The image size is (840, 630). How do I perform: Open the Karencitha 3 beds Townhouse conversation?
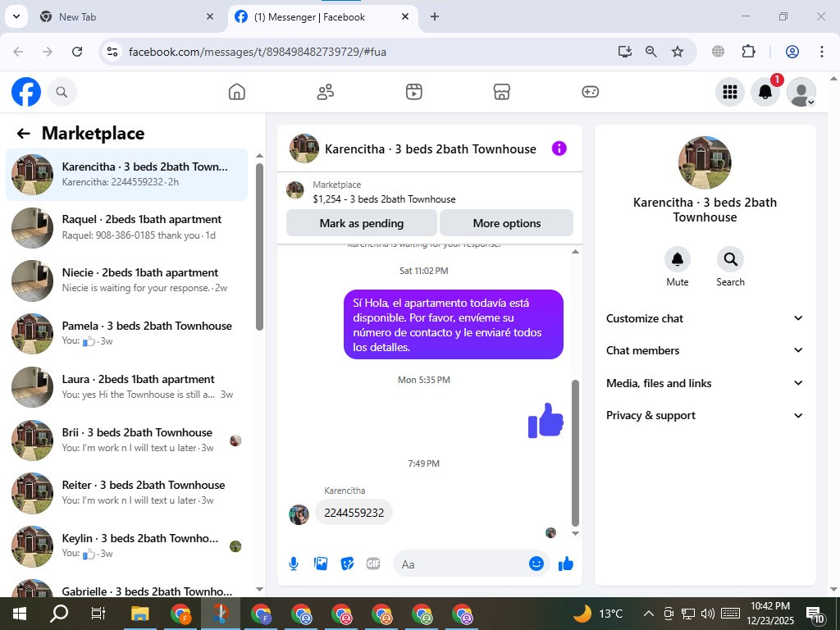[127, 175]
